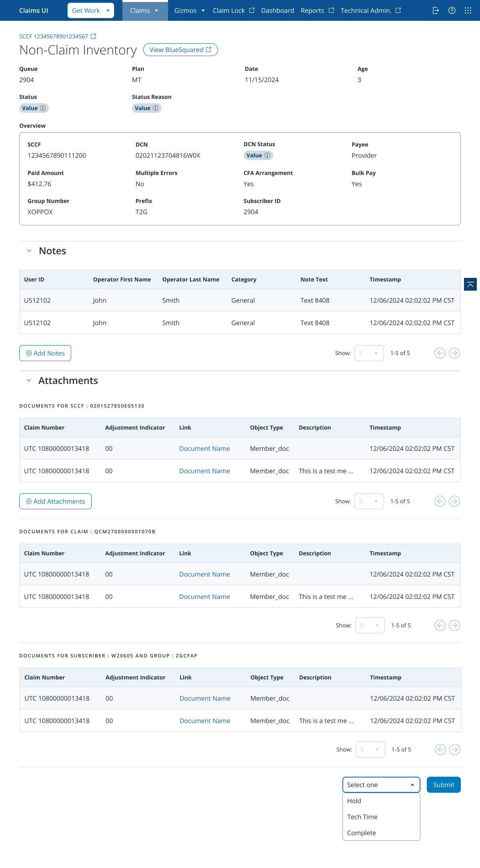Image resolution: width=480 pixels, height=868 pixels.
Task: Click Category column header in Notes table
Action: 244,279
